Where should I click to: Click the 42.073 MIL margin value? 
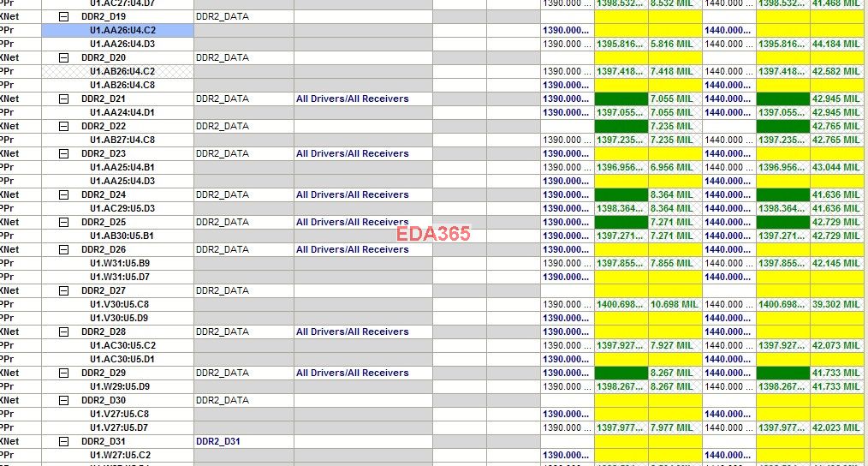(835, 345)
